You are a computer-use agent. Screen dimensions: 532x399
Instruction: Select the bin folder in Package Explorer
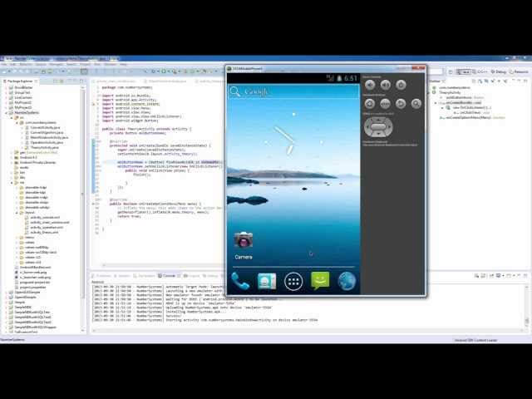click(22, 172)
